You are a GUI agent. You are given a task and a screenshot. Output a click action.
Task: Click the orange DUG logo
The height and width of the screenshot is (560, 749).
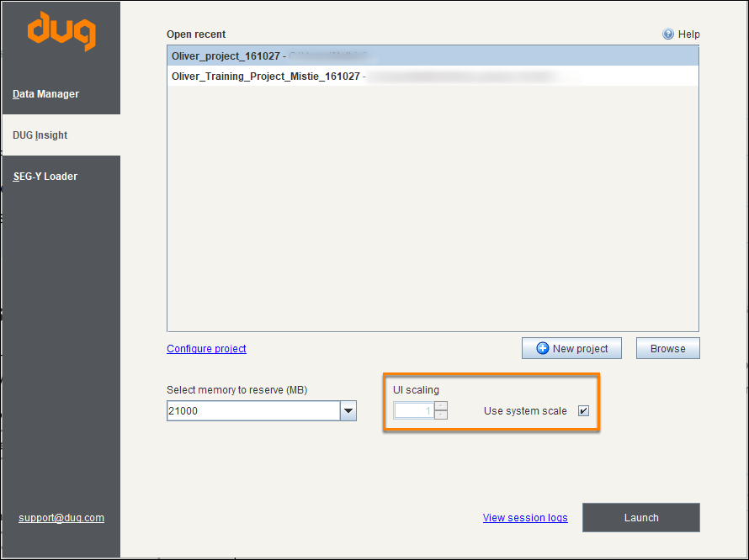61,31
